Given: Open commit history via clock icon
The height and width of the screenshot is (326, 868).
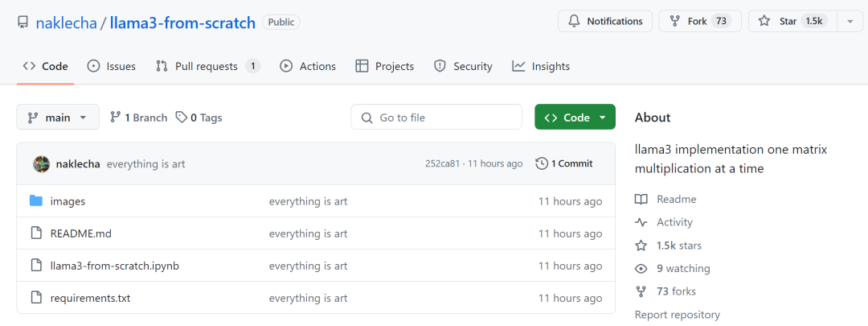Looking at the screenshot, I should coord(542,163).
